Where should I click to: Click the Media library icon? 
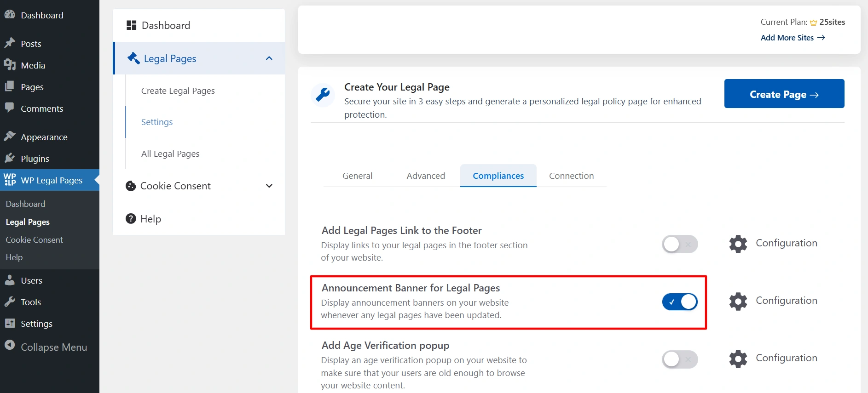pyautogui.click(x=10, y=65)
